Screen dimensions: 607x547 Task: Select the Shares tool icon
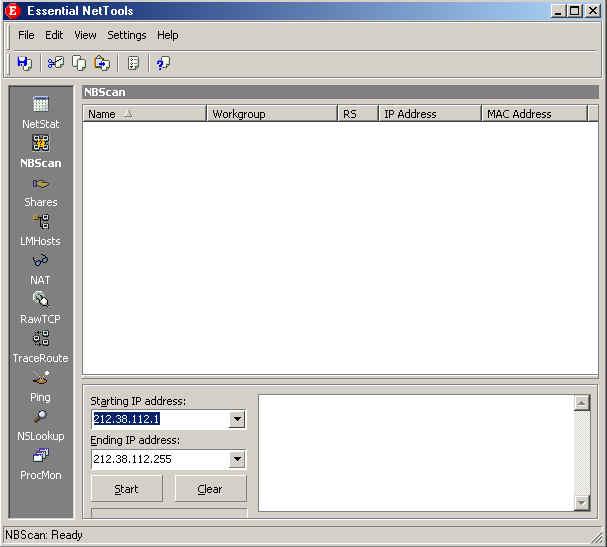click(x=41, y=184)
